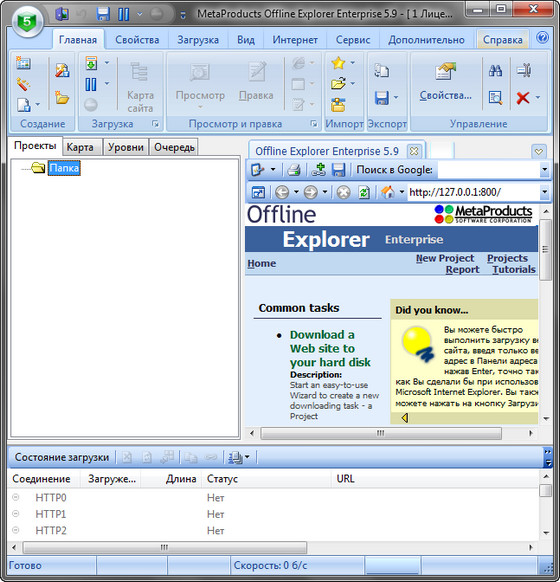Open the Очередь panel tab
The image size is (560, 582).
pos(174,147)
